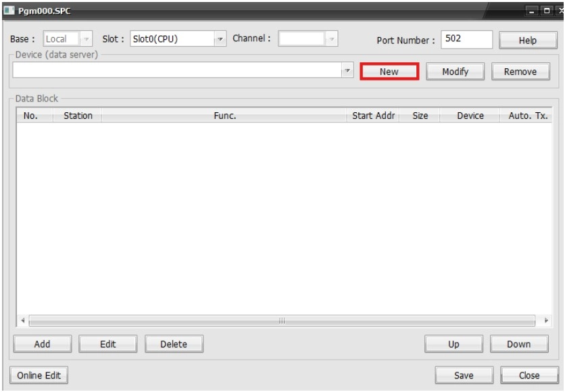Click the Close button at bottom
This screenshot has height=392, width=565.
[529, 375]
